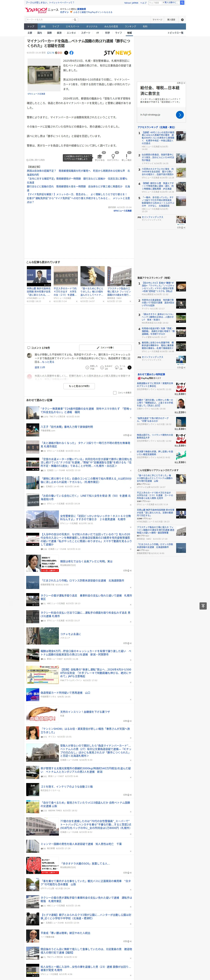The height and width of the screenshot is (980, 210).
Task: Select the エキスパート menu item
Action: (x=72, y=26)
